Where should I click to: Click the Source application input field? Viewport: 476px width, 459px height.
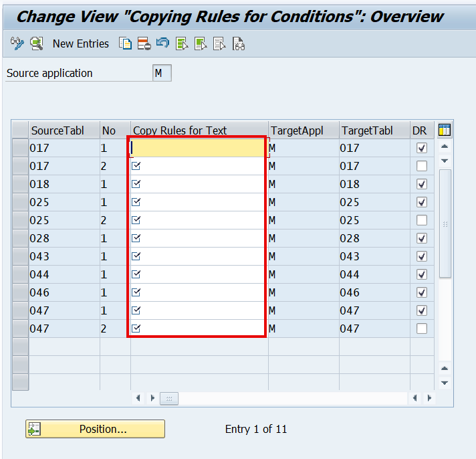click(x=162, y=73)
